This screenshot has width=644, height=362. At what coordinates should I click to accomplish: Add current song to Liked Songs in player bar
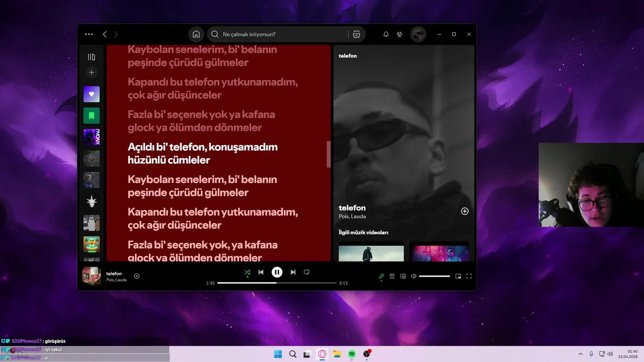pyautogui.click(x=137, y=276)
